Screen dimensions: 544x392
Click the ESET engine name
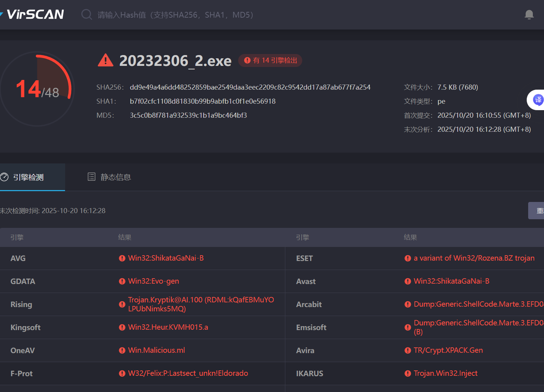coord(304,258)
